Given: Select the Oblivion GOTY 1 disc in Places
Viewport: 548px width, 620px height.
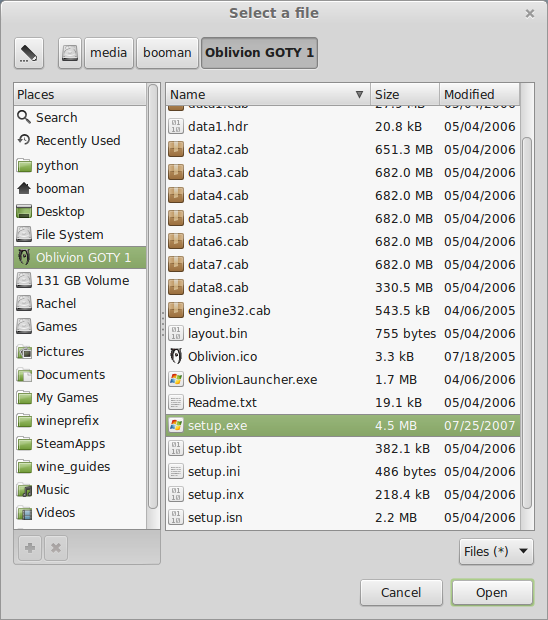Looking at the screenshot, I should [80, 257].
